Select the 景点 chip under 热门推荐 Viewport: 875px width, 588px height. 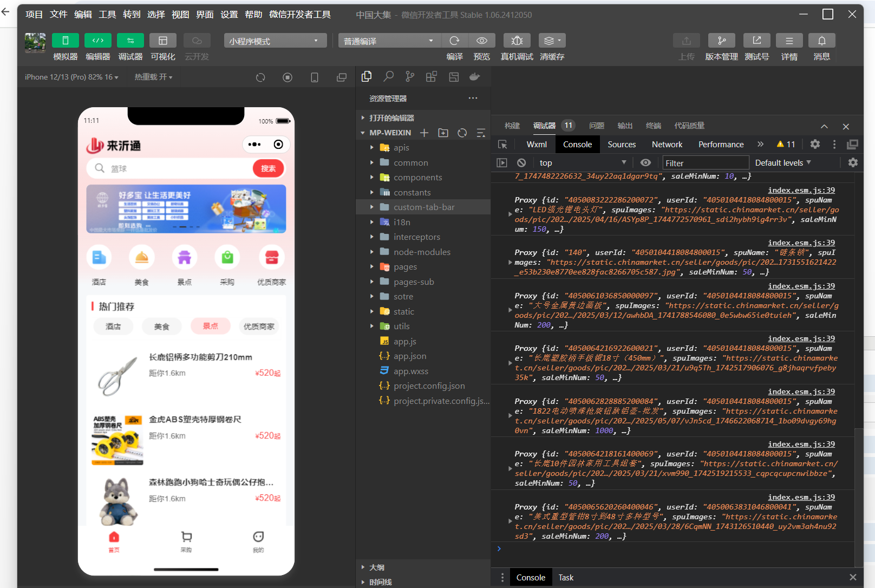[x=211, y=326]
